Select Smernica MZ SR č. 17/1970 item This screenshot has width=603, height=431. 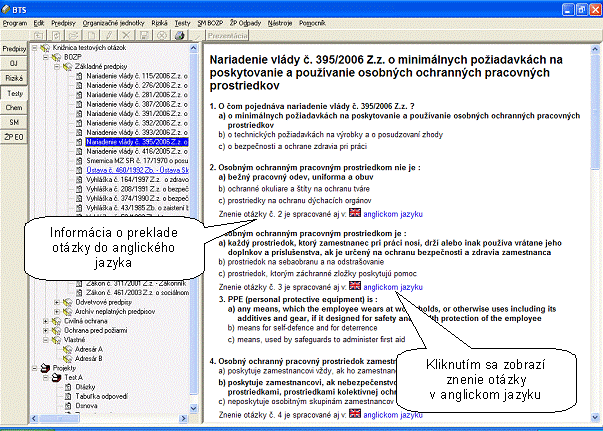point(137,161)
